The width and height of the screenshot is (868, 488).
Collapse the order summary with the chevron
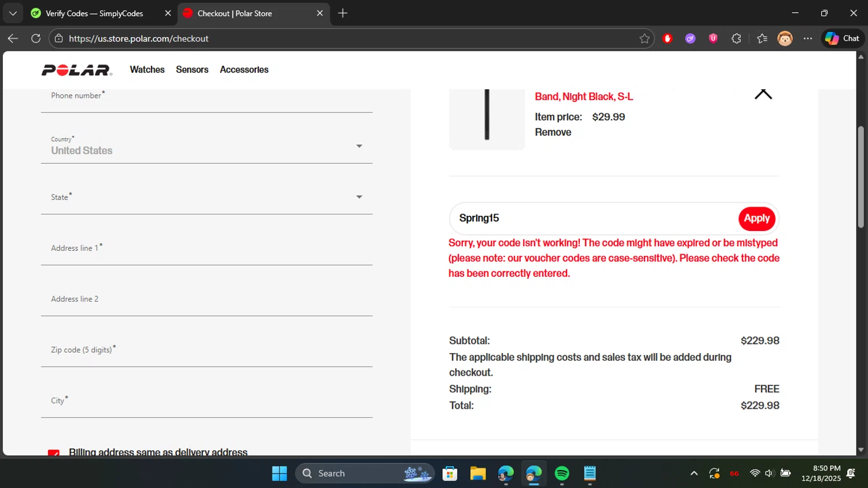[763, 94]
